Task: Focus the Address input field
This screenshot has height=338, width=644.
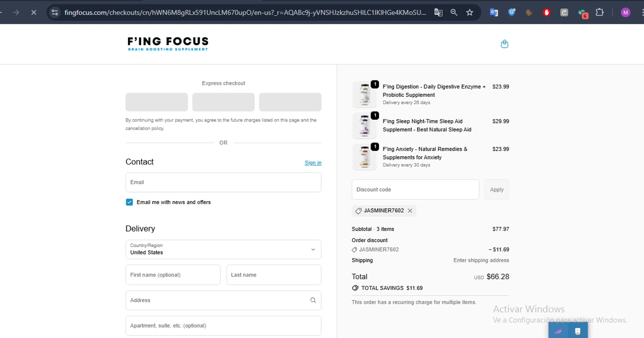Action: point(223,300)
